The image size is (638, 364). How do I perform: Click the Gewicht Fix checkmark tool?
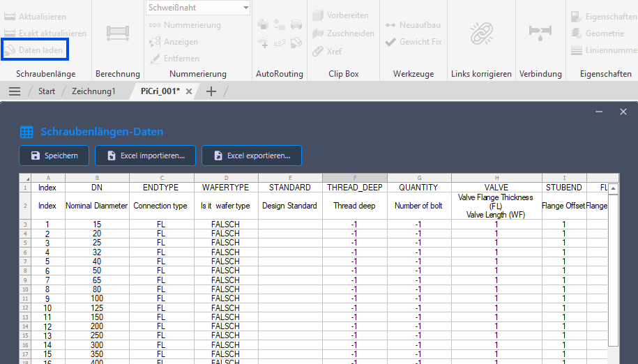click(x=413, y=41)
